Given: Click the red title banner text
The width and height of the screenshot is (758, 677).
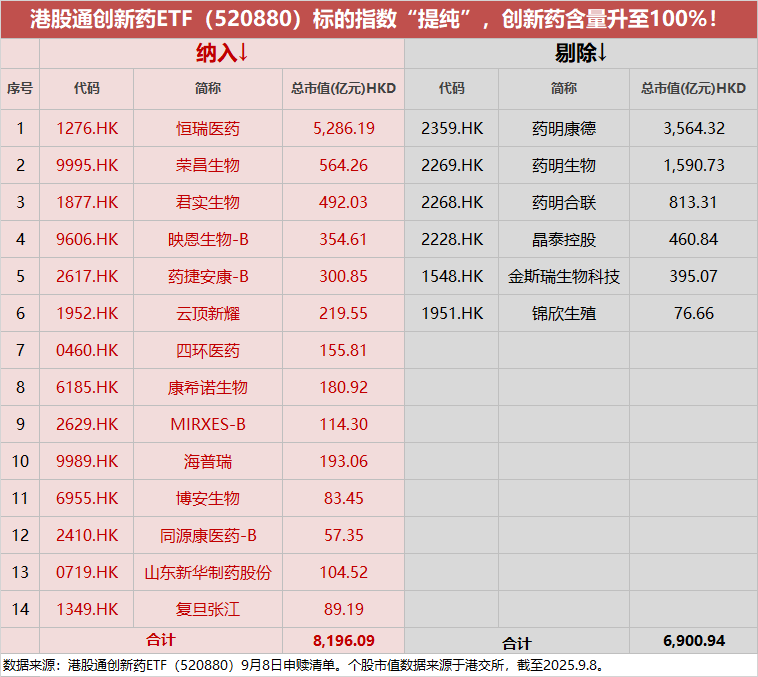Looking at the screenshot, I should [x=373, y=19].
